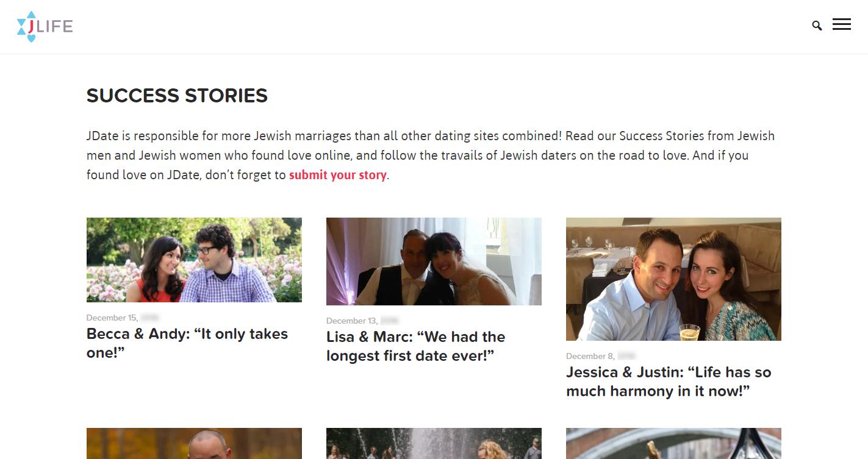Read "Jessica & Justin: Life has so much harmony" story
Screen dimensions: 868x459
tap(669, 382)
